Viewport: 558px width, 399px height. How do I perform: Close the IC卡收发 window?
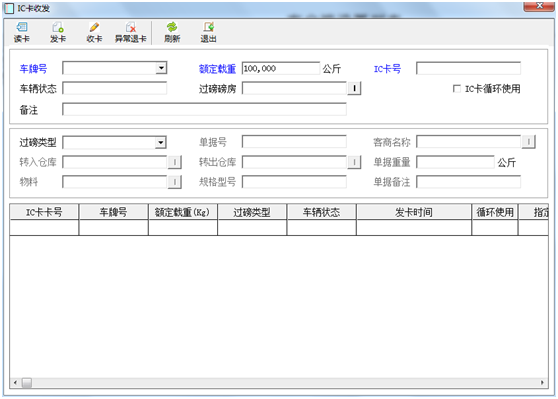point(539,6)
